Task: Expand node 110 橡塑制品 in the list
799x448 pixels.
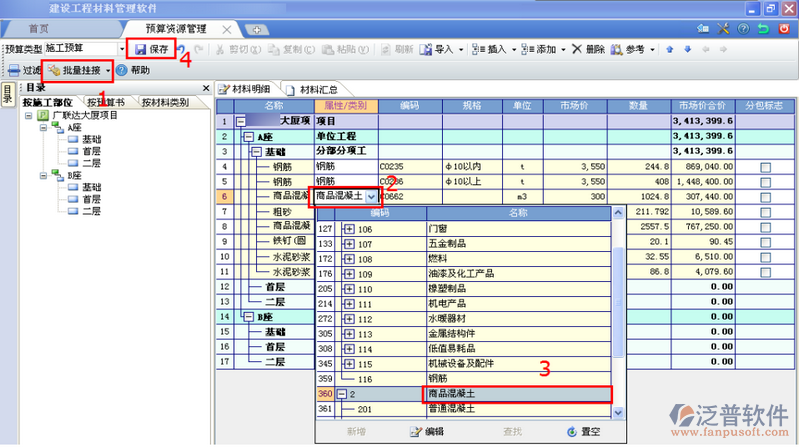Action: coord(348,289)
